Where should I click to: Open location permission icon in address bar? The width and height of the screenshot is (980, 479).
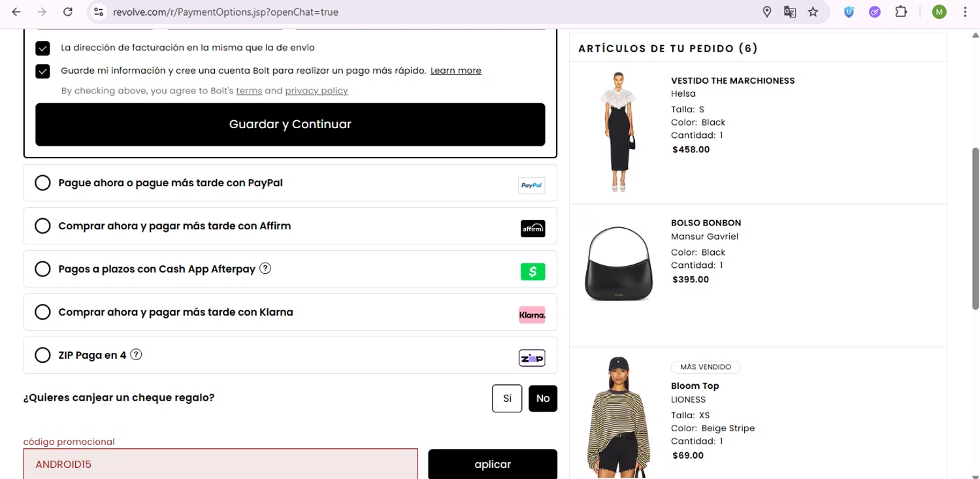[x=767, y=12]
